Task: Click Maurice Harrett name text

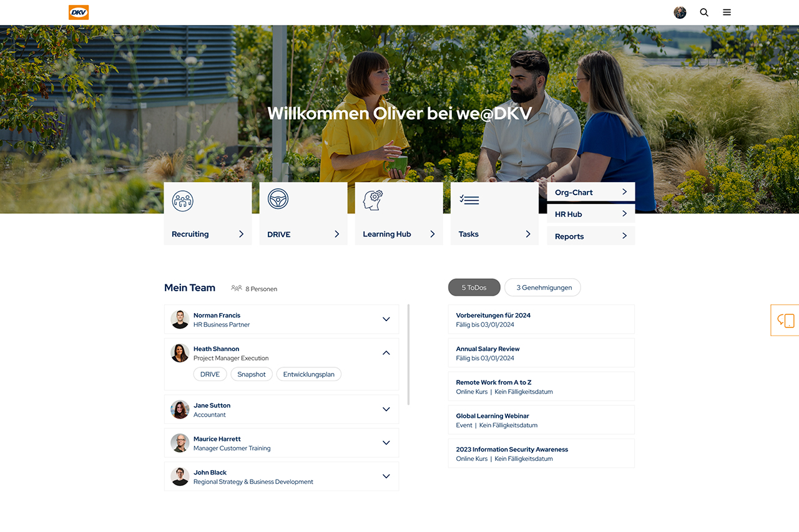Action: (x=217, y=439)
